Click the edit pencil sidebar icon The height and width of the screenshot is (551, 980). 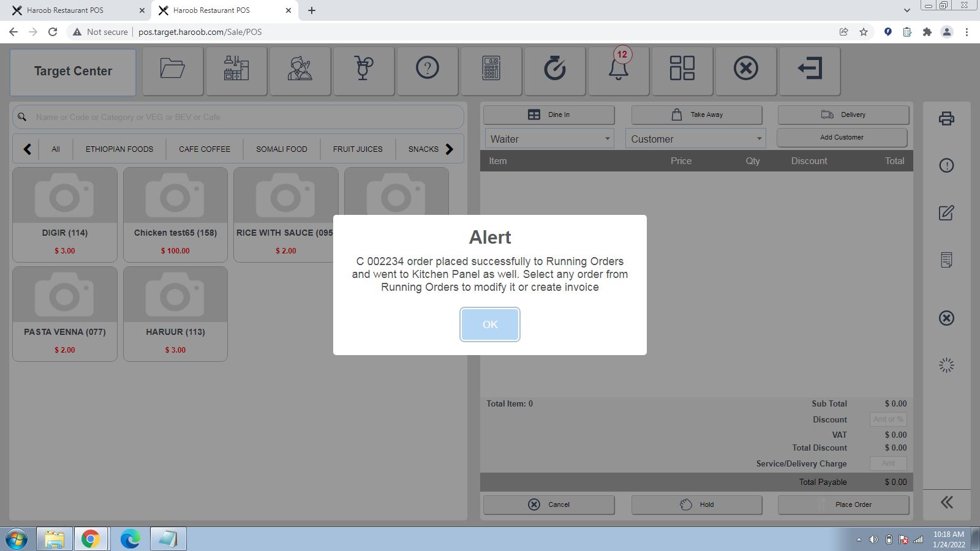coord(946,212)
